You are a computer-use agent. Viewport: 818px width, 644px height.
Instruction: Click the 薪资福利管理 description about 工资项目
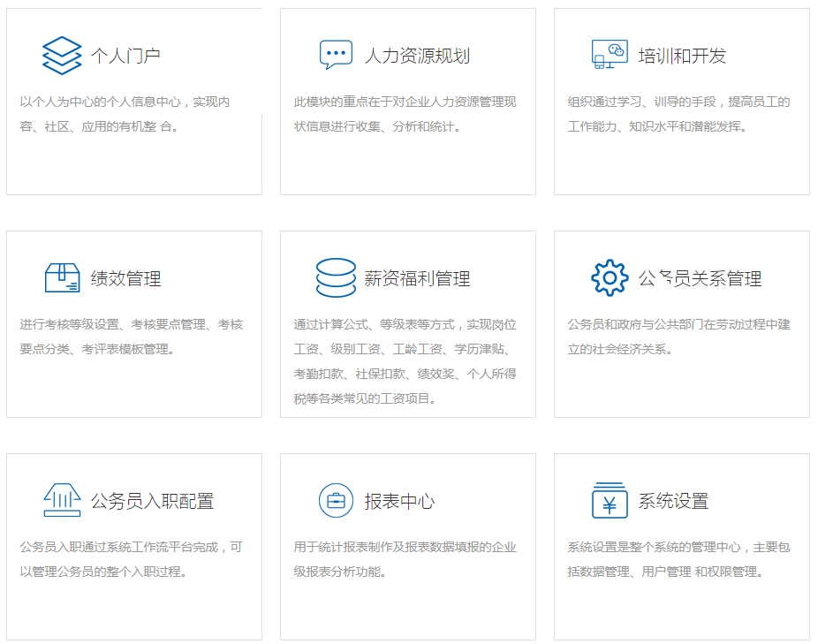[405, 361]
